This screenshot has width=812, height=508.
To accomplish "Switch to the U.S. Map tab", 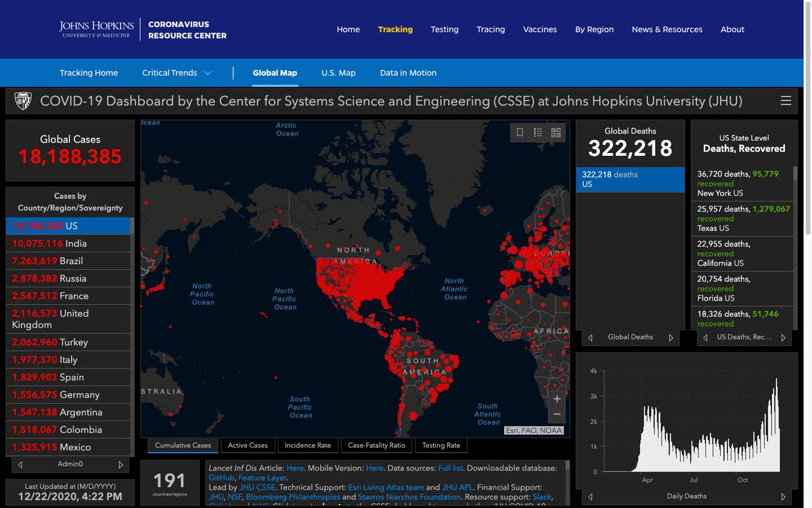I will (338, 72).
